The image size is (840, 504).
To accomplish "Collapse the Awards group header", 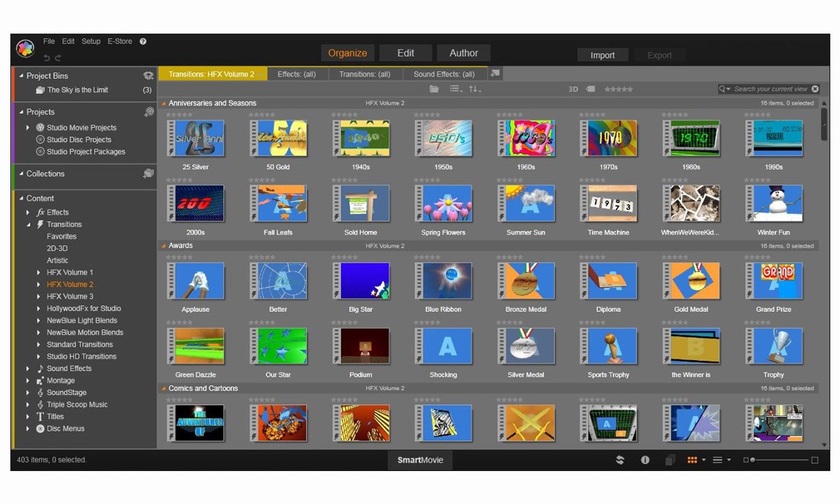I will click(163, 246).
